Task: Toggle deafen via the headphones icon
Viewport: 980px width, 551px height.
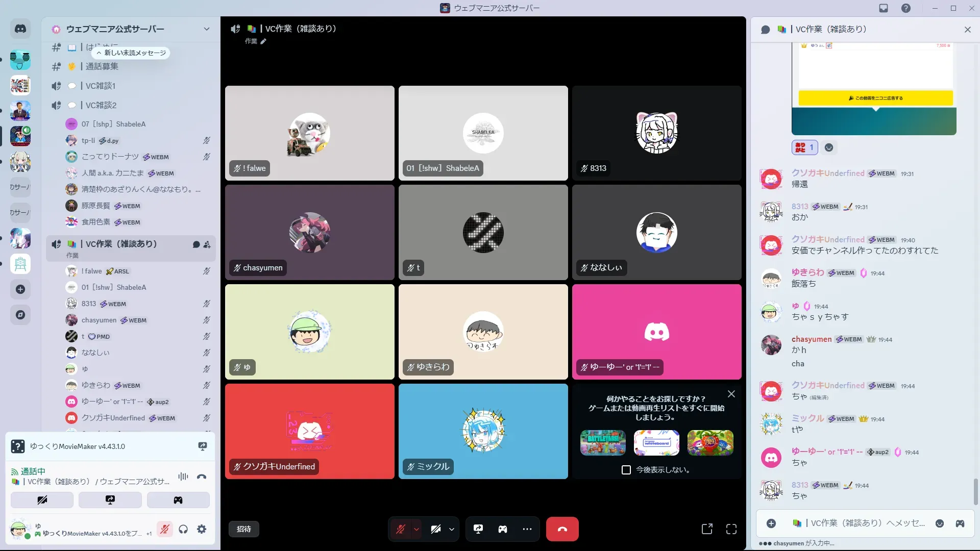Action: click(x=183, y=529)
